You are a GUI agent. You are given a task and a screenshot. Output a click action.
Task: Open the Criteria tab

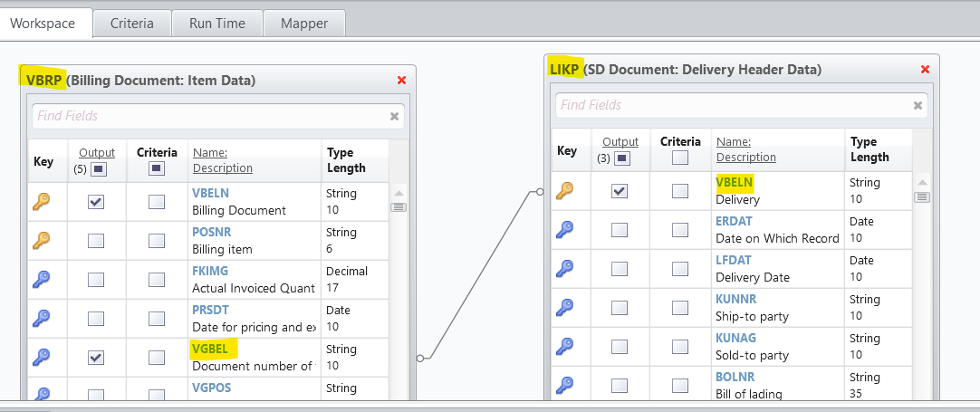(132, 24)
